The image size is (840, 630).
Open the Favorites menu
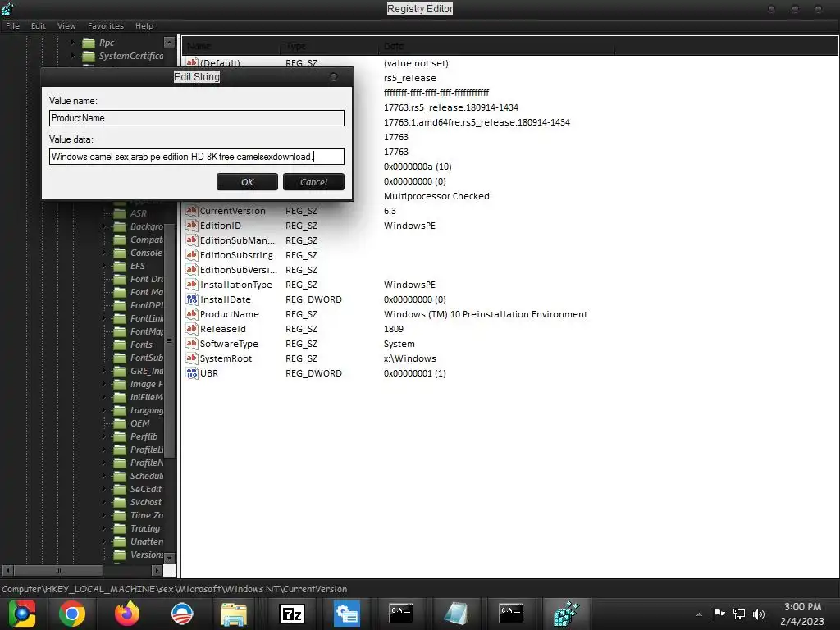pos(106,25)
